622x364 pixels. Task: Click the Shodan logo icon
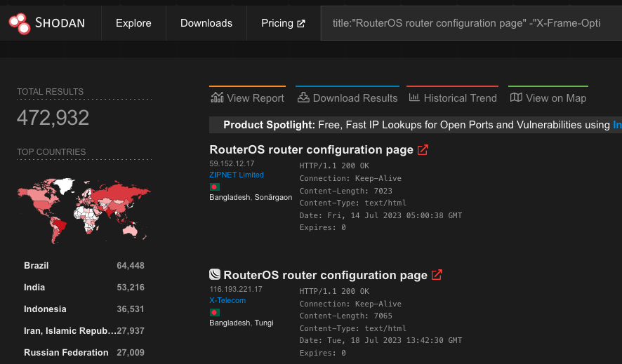pos(20,23)
